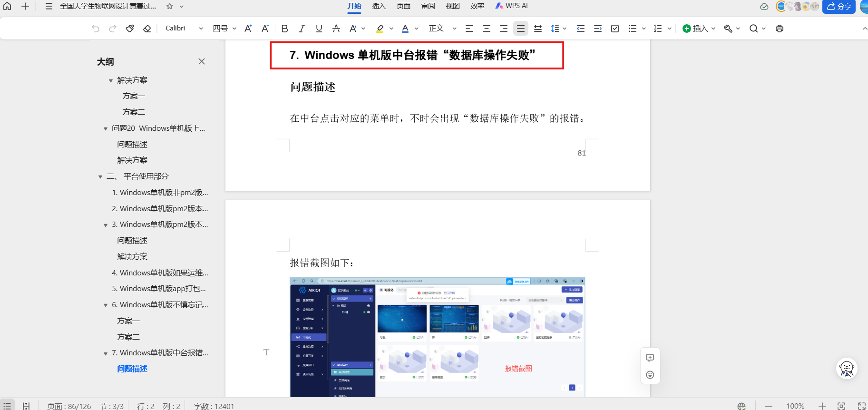Apply italic formatting from the toolbar
This screenshot has width=868, height=410.
click(302, 29)
